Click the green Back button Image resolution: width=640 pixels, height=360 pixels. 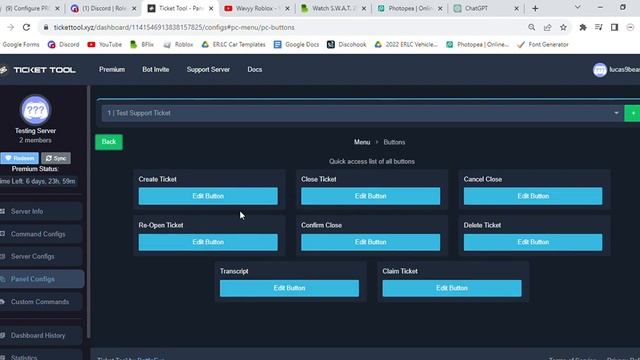pyautogui.click(x=109, y=142)
